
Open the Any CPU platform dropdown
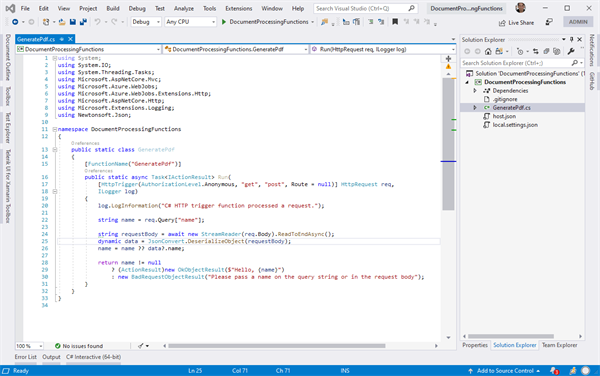(191, 22)
